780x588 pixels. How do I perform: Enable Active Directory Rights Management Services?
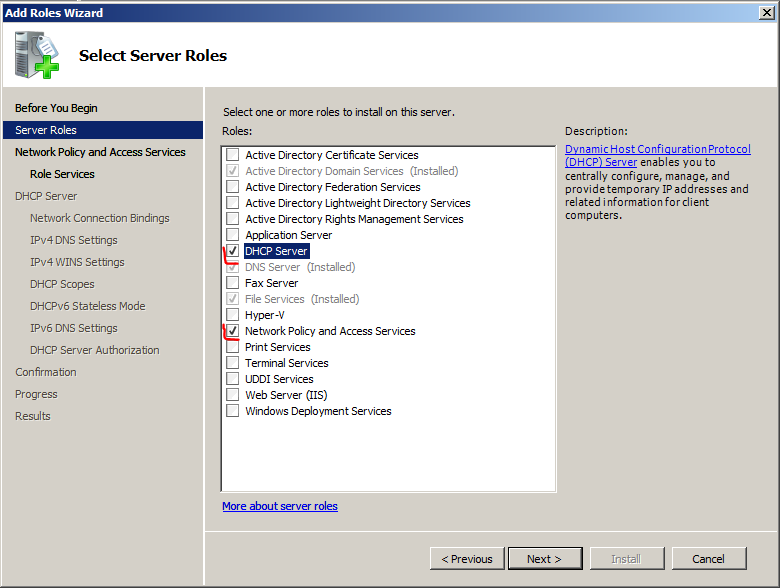[232, 218]
